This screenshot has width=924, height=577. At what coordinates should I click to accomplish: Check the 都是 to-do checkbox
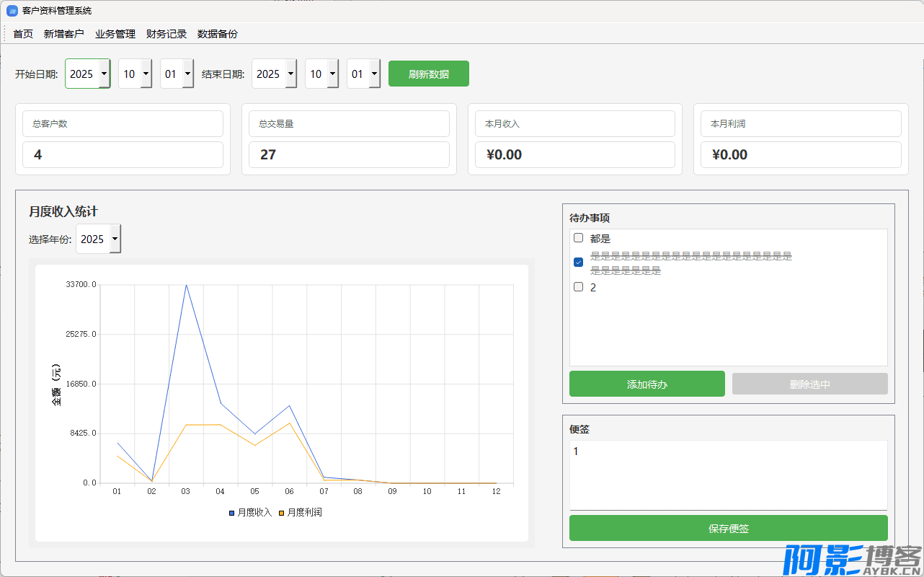578,238
